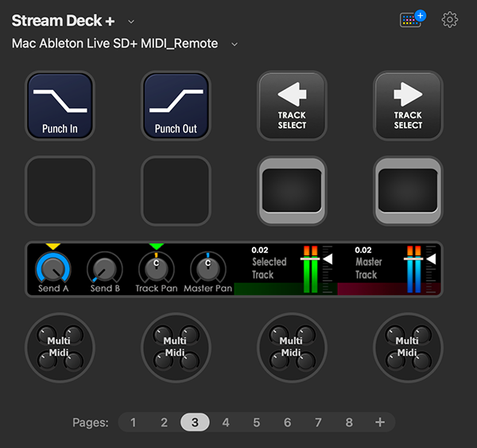This screenshot has height=448, width=477.
Task: Select the third Multi Midi dial
Action: click(292, 348)
